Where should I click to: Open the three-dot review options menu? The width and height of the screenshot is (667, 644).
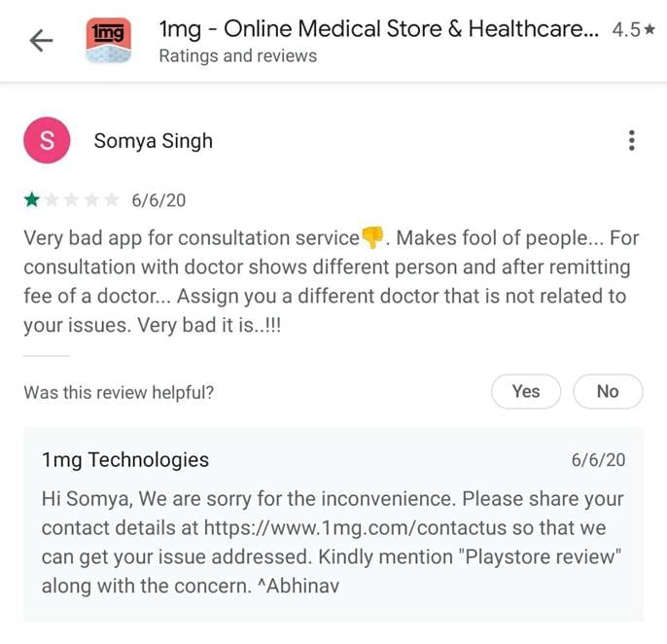pyautogui.click(x=632, y=141)
